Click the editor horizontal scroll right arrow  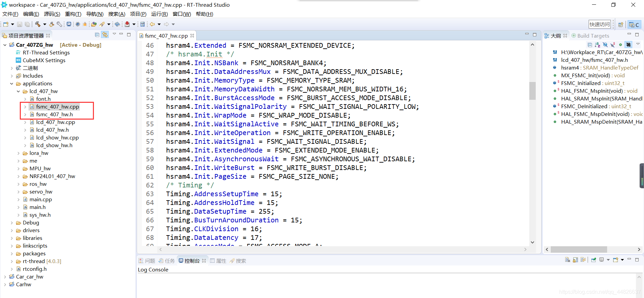pos(525,249)
